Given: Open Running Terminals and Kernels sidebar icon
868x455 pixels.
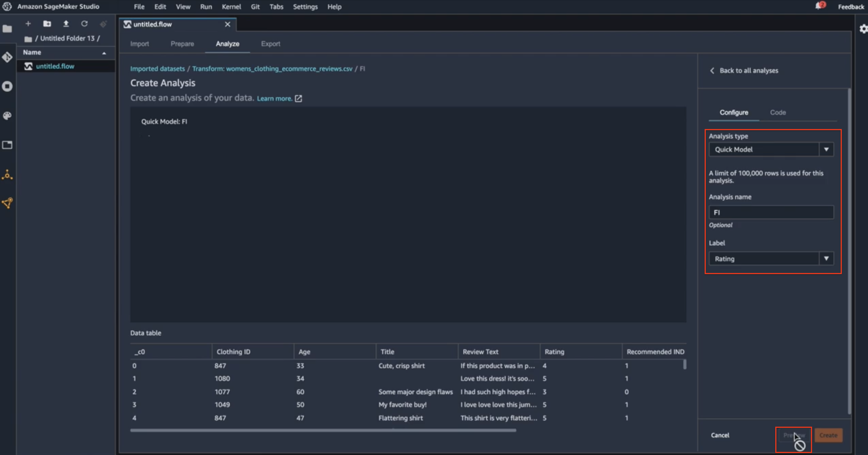Looking at the screenshot, I should [7, 87].
